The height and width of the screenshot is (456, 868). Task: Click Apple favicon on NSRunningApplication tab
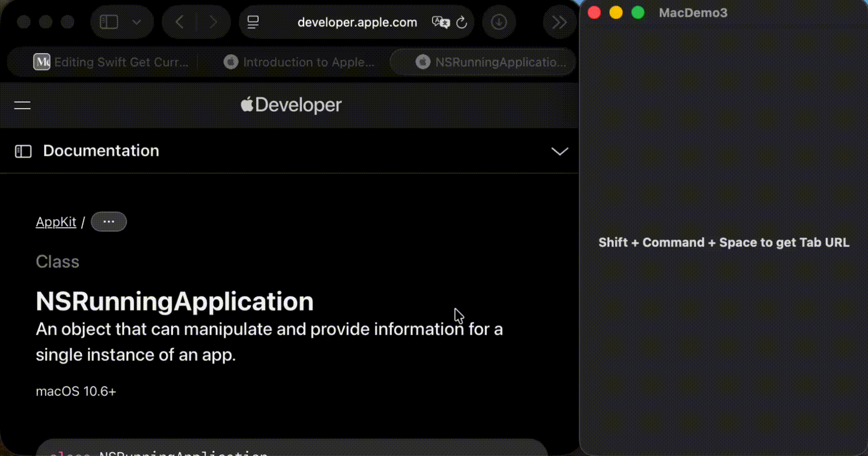coord(423,62)
